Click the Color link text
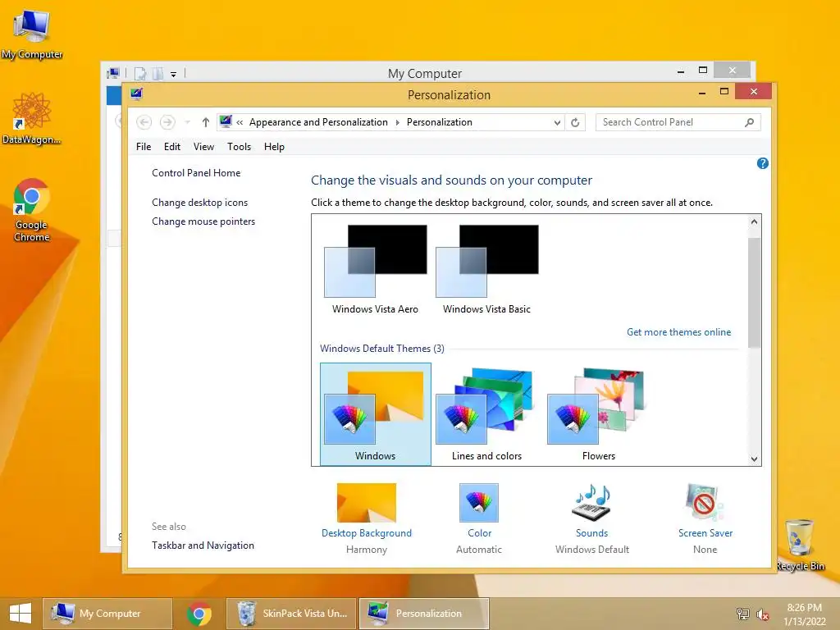This screenshot has height=630, width=840. (479, 533)
